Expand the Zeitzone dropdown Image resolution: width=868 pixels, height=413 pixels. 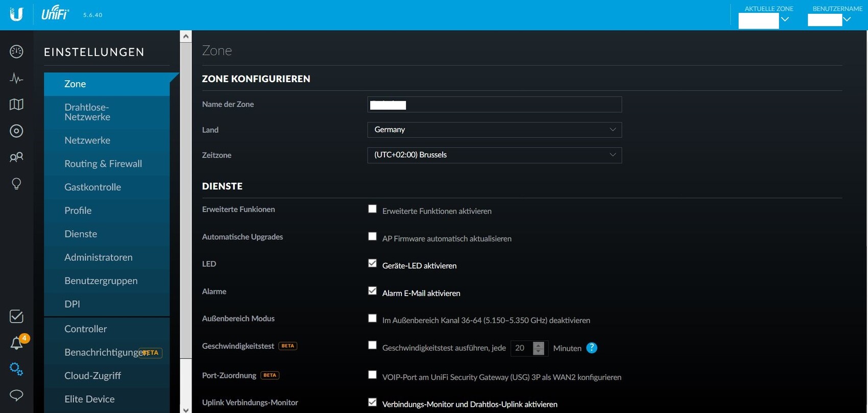click(494, 155)
